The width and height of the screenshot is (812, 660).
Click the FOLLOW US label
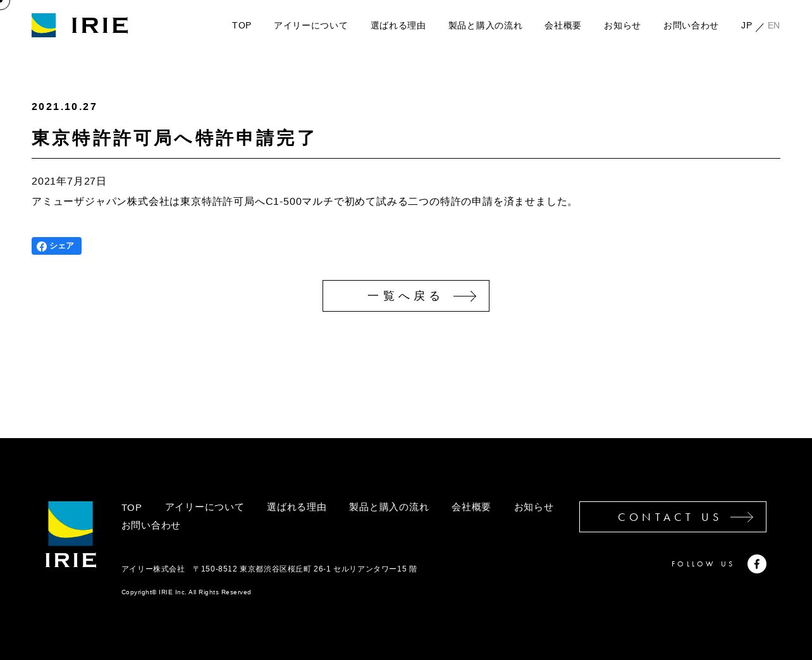(x=703, y=564)
